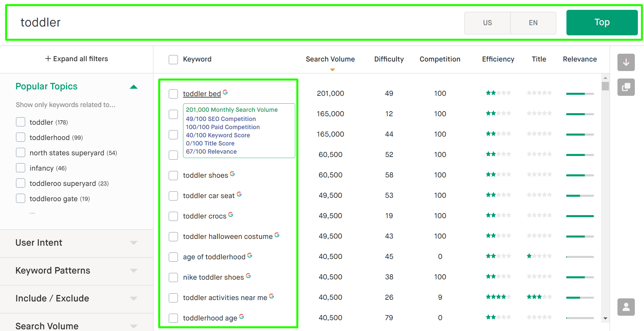The image size is (644, 331).
Task: Expand the User Intent section
Action: 134,243
